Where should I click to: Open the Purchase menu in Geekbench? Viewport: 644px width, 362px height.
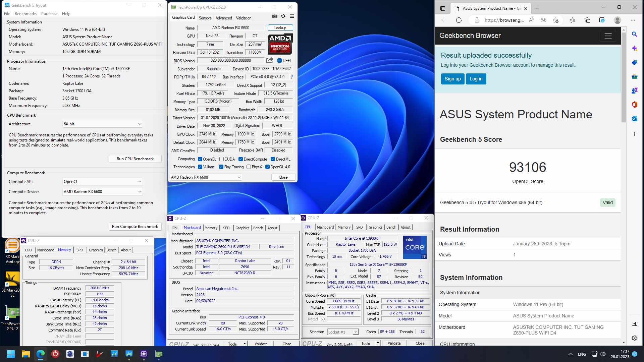[49, 14]
